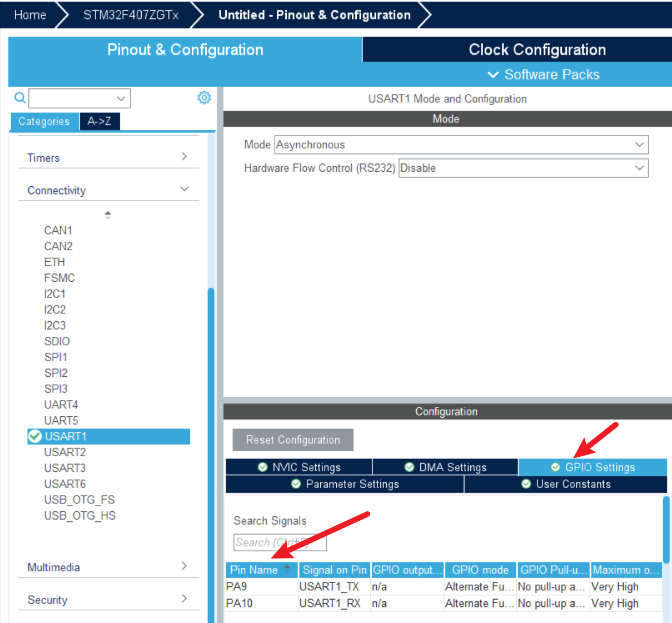
Task: Sort by the Pin Name column arrow
Action: [287, 569]
